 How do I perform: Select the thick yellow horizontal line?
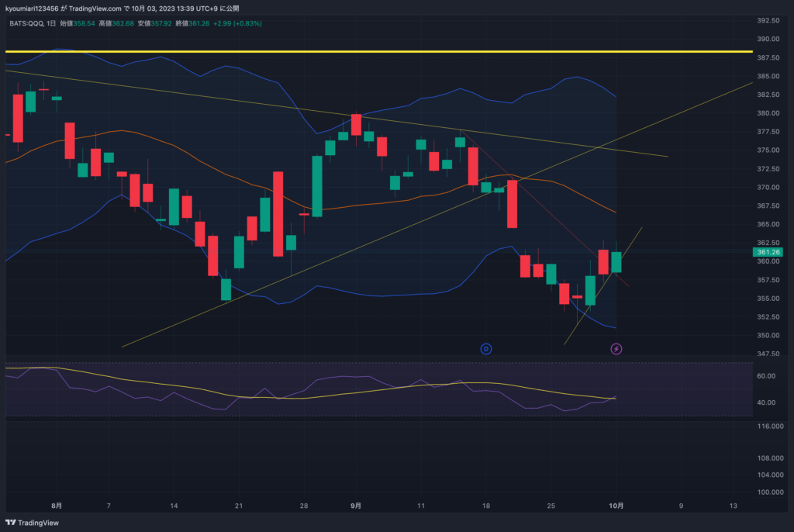[x=378, y=52]
